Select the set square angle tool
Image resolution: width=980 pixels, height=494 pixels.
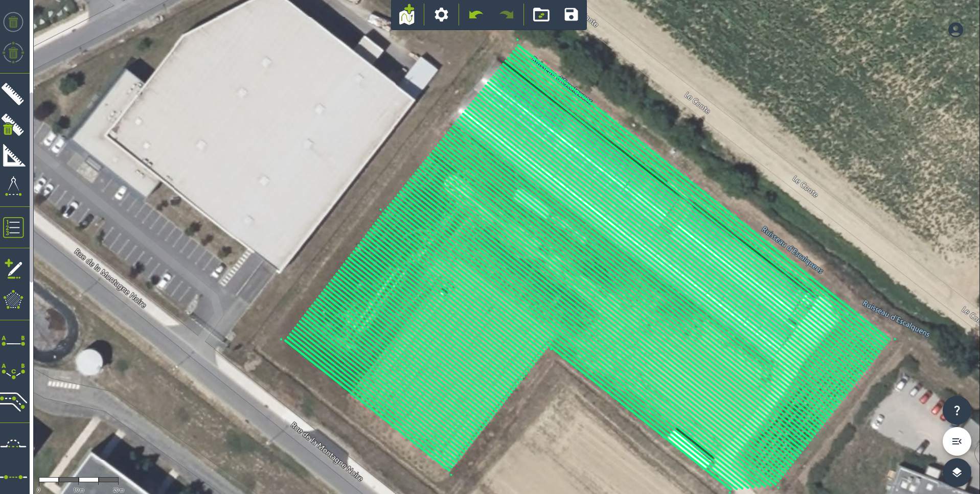(x=13, y=156)
